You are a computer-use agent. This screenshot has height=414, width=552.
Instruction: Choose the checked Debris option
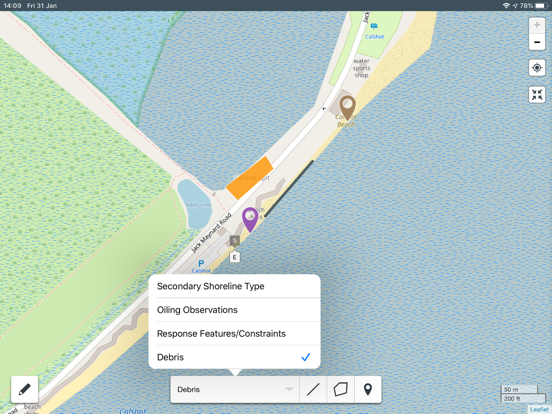[x=234, y=357]
